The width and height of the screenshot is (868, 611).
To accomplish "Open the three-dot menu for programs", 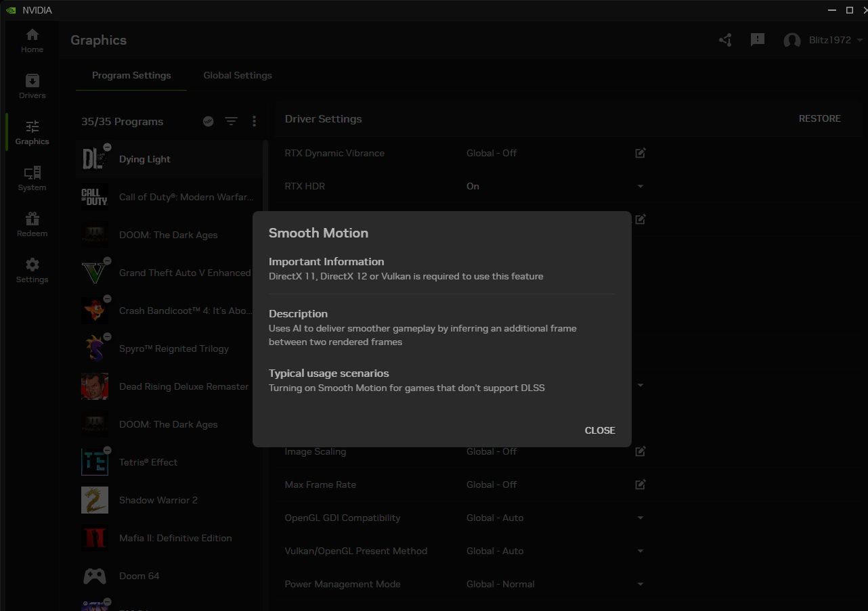I will click(254, 121).
